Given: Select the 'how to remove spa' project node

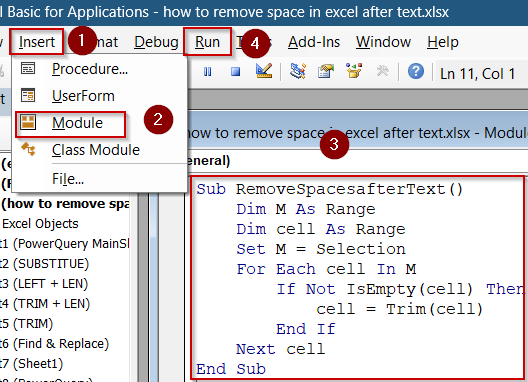Looking at the screenshot, I should coord(65,203).
